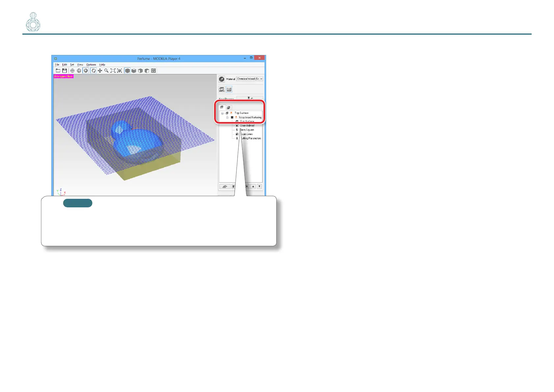Viewport: 554px width, 392px height.
Task: Select the fourth cube view icon
Action: coord(147,70)
